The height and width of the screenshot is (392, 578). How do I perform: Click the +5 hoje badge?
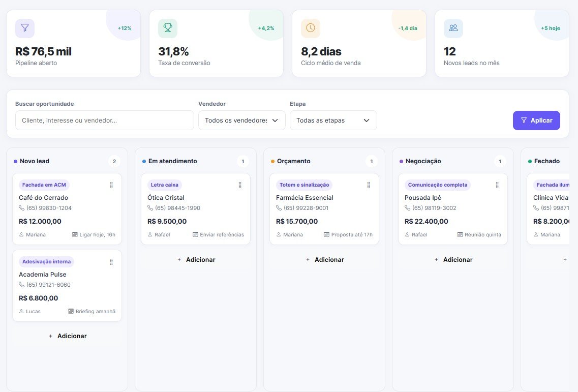[551, 28]
